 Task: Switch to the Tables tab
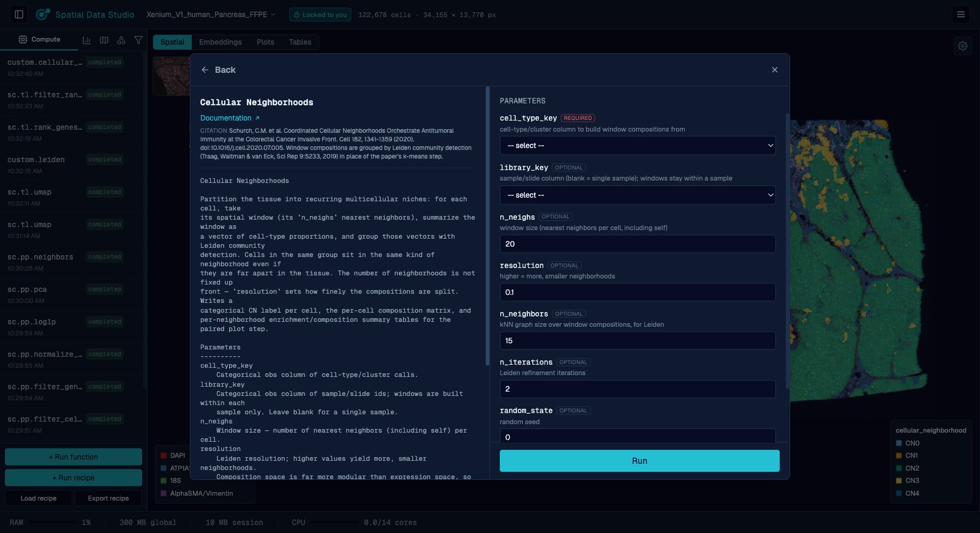300,42
